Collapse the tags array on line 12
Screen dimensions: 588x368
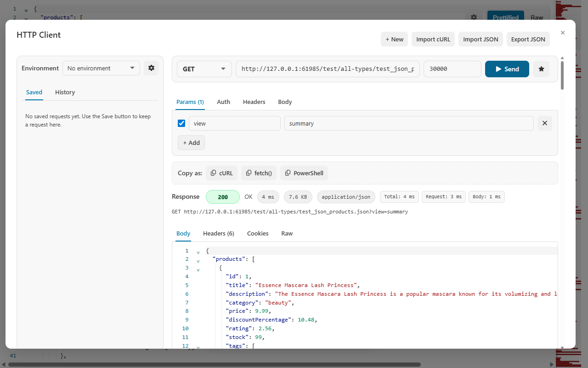coord(198,347)
